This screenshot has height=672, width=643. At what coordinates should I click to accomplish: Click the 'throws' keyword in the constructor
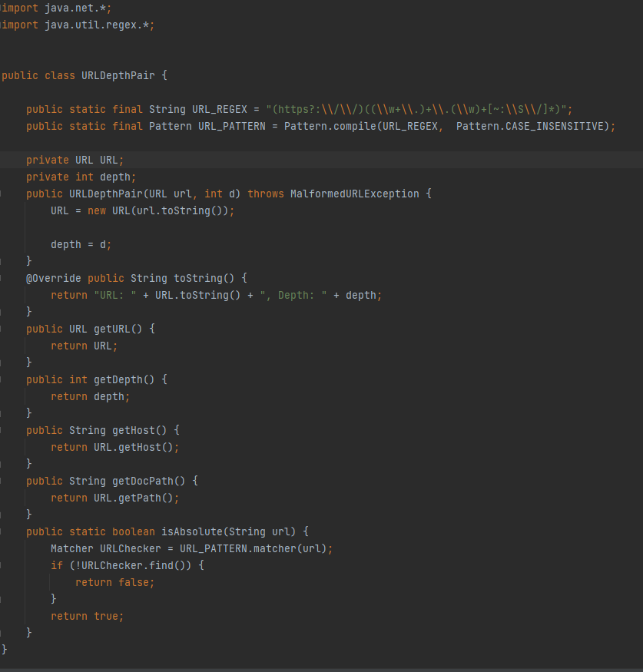click(266, 194)
